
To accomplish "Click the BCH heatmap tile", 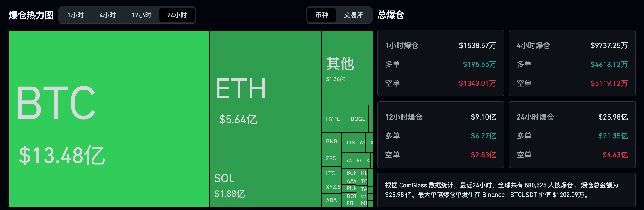I will (349, 173).
